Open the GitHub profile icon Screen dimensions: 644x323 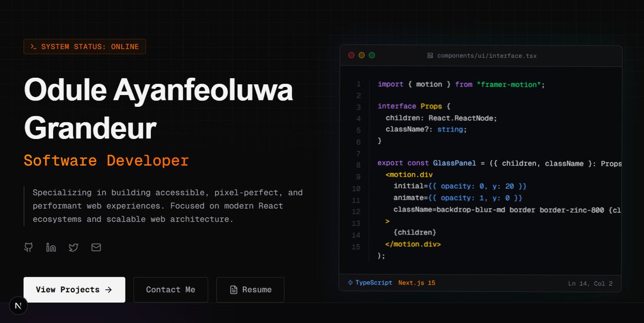tap(28, 247)
